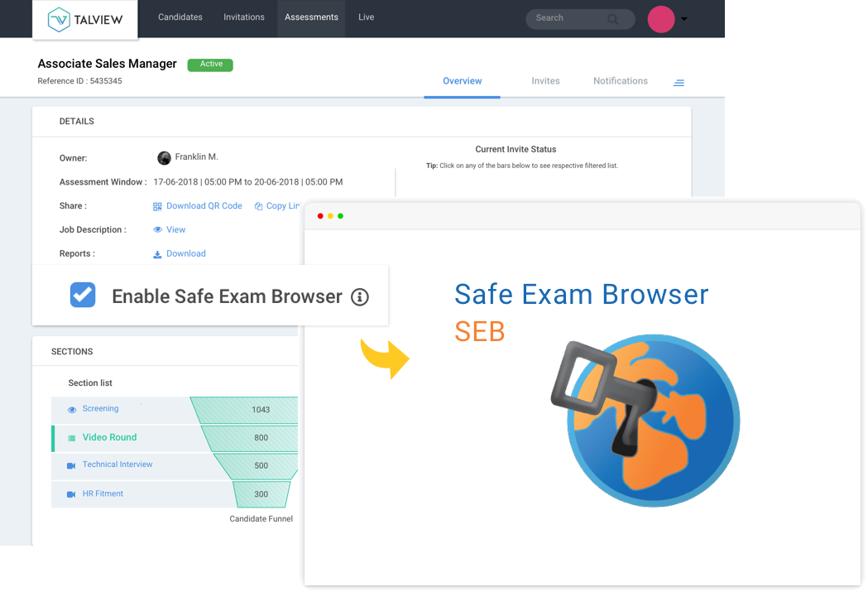Toggle the Enable Safe Exam Browser checkbox
Image resolution: width=868 pixels, height=592 pixels.
(x=83, y=295)
